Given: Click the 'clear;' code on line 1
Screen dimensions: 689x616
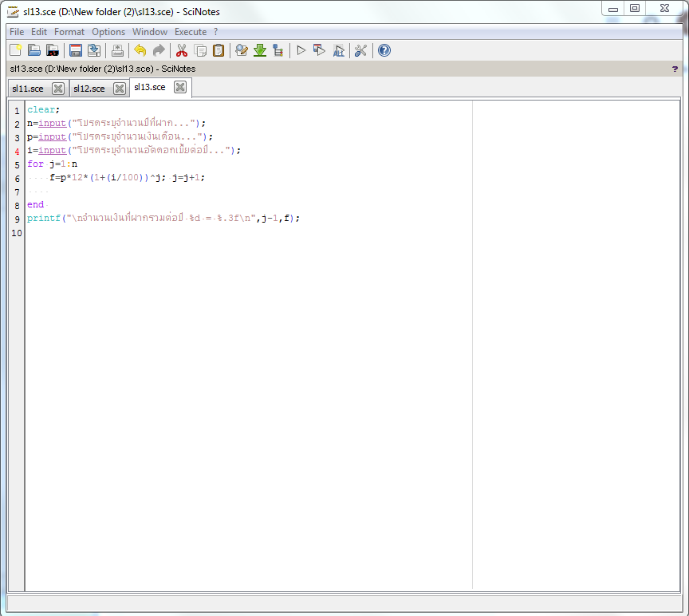Looking at the screenshot, I should [43, 109].
